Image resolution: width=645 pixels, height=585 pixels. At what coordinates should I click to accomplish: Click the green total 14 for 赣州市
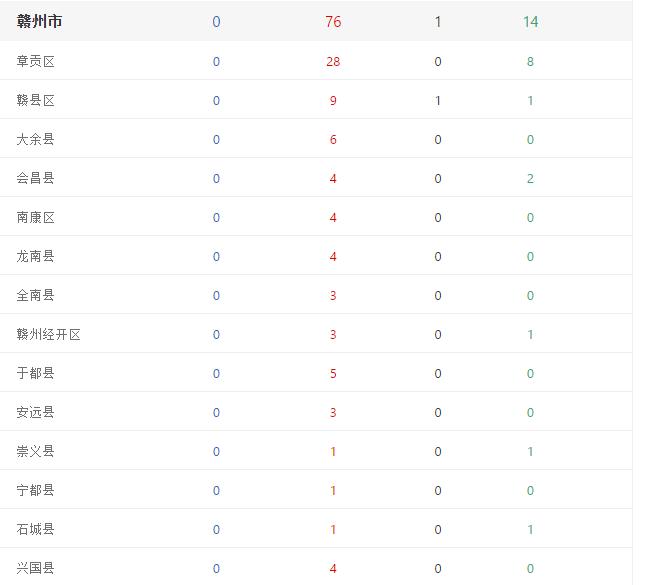coord(531,21)
